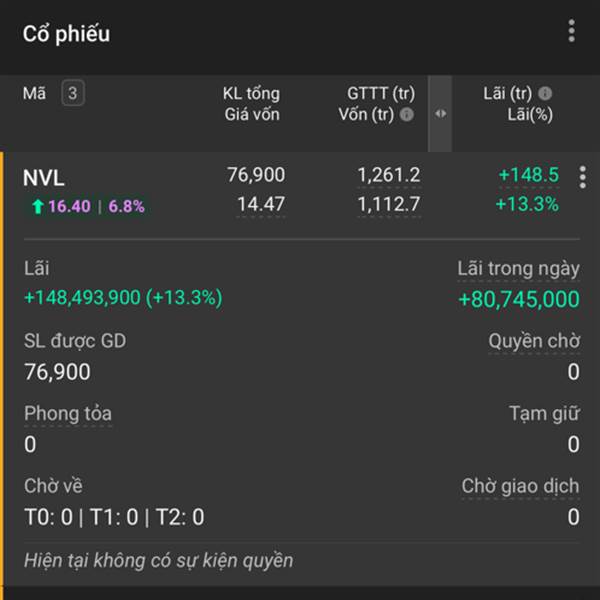Open the Lãi trong ngày tooltip label
Screen dimensions: 600x600
(x=518, y=269)
